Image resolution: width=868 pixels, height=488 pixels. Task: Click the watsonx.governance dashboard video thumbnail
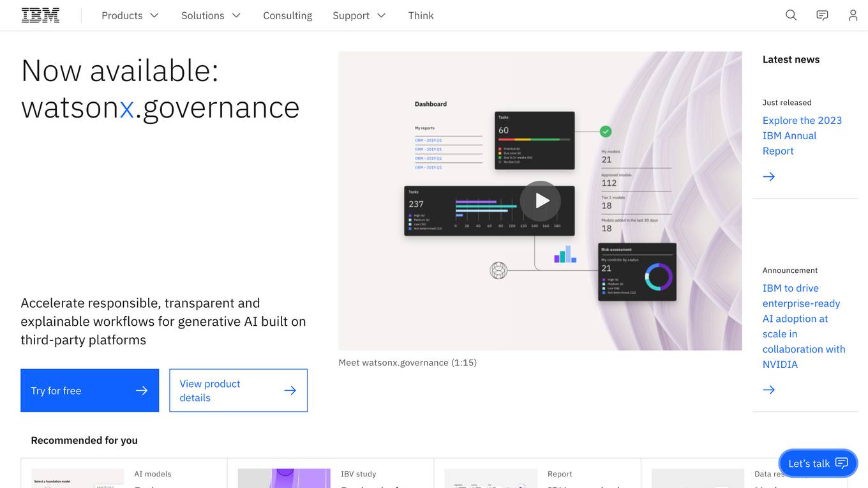tap(540, 201)
